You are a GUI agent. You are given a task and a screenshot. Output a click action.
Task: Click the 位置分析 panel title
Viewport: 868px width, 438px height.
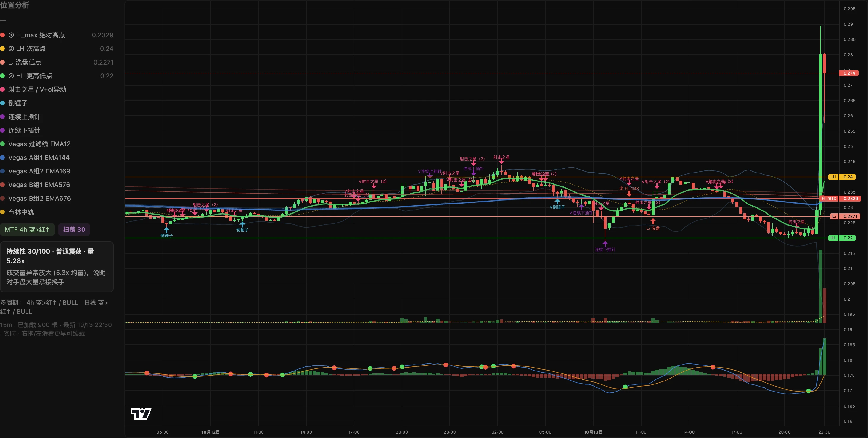[15, 5]
